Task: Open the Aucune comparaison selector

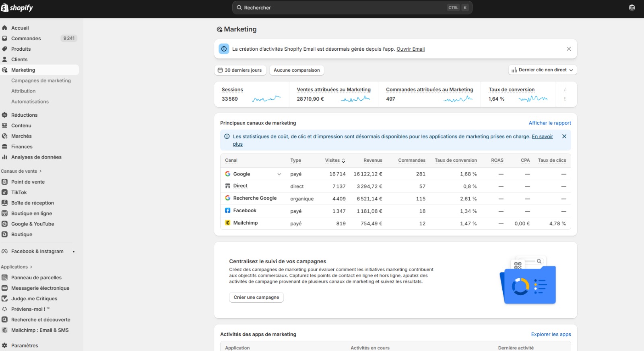Action: (297, 70)
